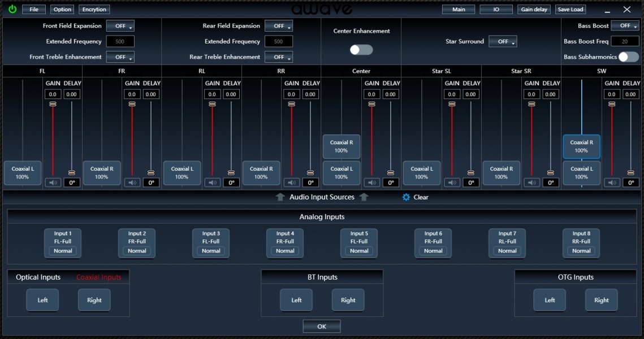This screenshot has height=339, width=644.
Task: Enable the Bass Subharmonics switch
Action: coord(628,57)
